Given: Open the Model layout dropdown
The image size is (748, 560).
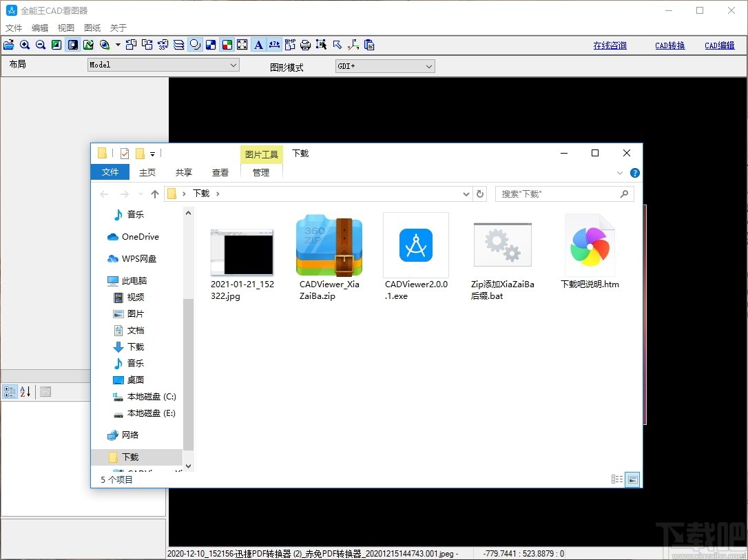Looking at the screenshot, I should tap(163, 65).
